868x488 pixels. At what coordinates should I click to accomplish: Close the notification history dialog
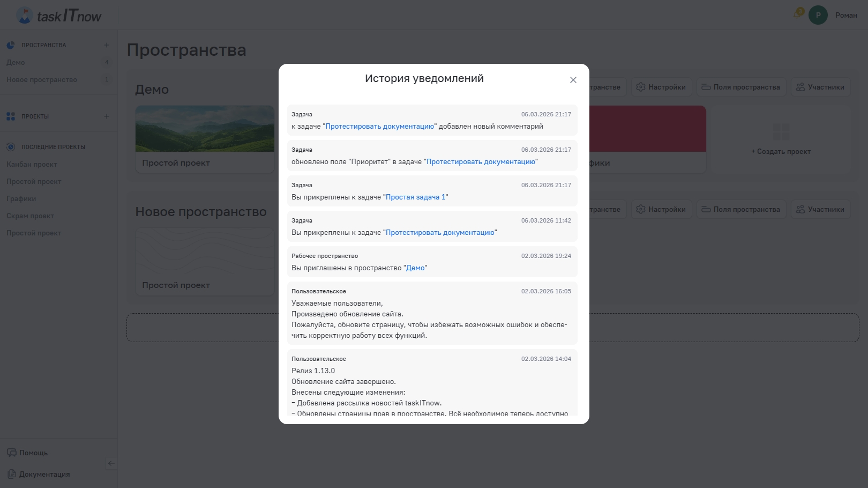coord(573,80)
